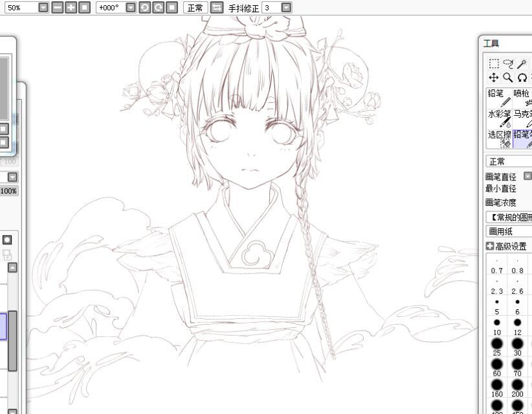Select brush size 60 preset
532x414 pixels.
496,368
